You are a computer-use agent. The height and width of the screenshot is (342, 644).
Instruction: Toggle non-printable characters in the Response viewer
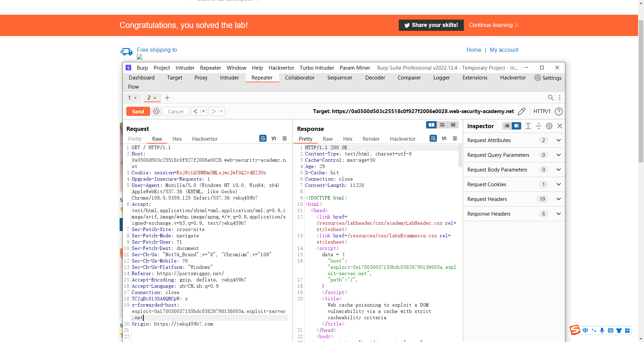point(444,138)
